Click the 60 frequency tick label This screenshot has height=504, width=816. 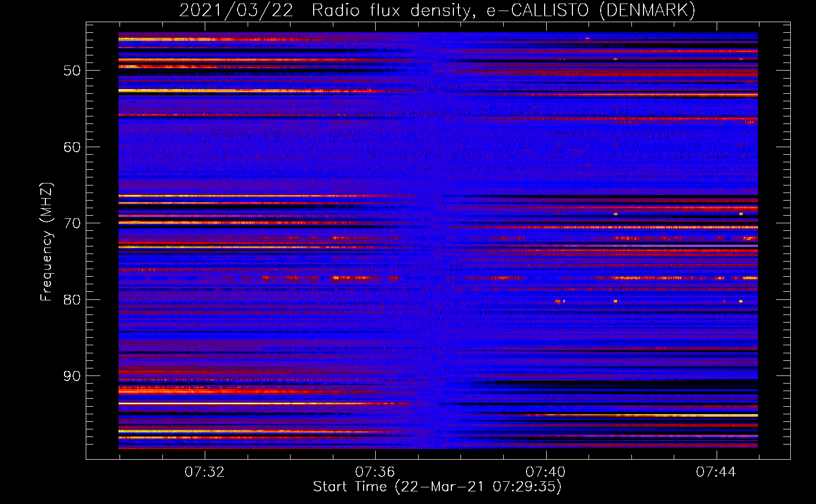click(72, 147)
